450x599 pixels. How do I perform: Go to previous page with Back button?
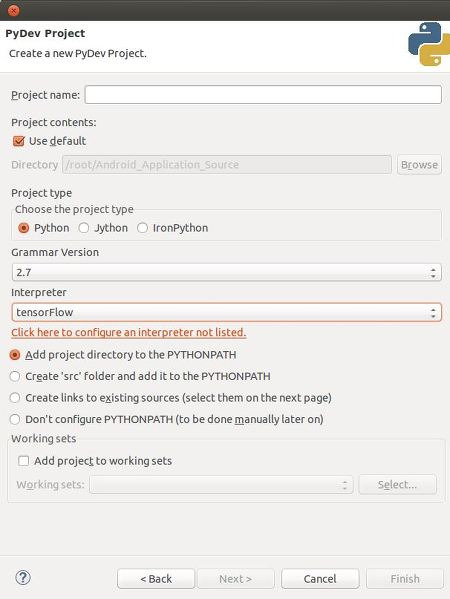coord(156,579)
